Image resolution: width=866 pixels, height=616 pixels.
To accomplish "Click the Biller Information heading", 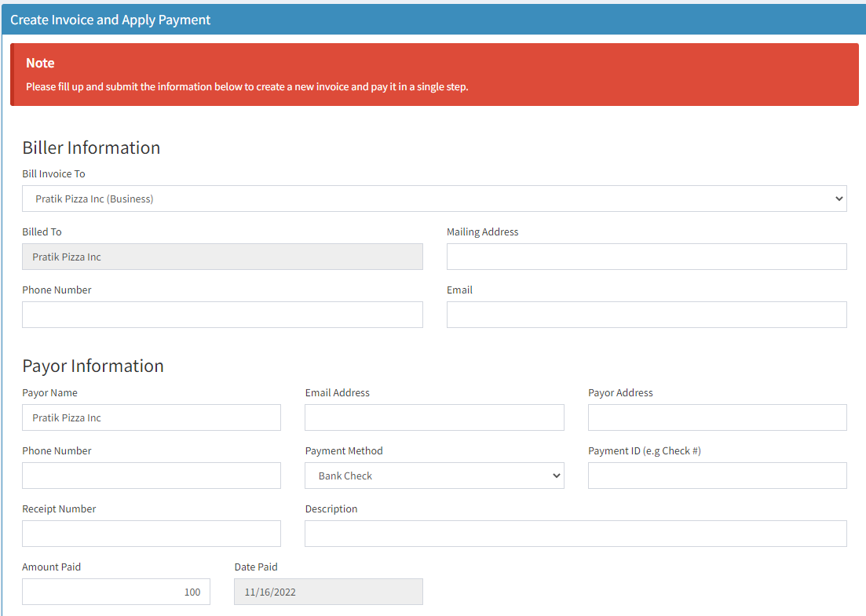I will click(x=91, y=148).
